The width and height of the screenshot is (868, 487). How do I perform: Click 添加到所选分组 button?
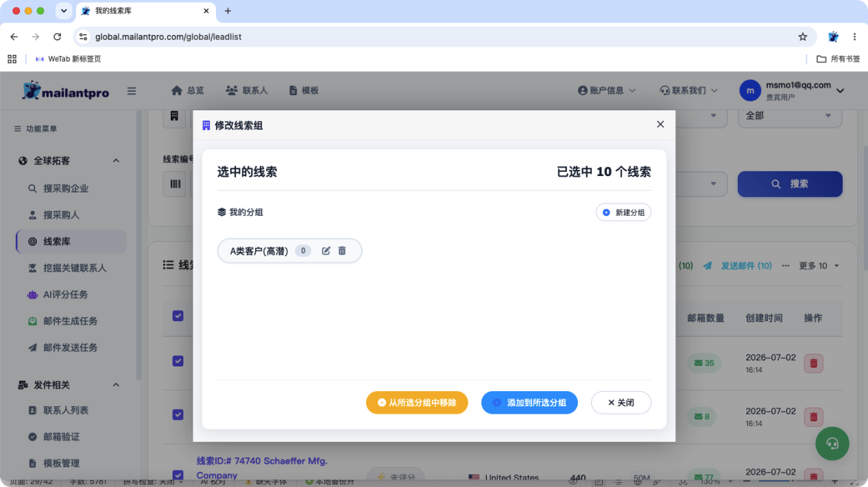(529, 403)
